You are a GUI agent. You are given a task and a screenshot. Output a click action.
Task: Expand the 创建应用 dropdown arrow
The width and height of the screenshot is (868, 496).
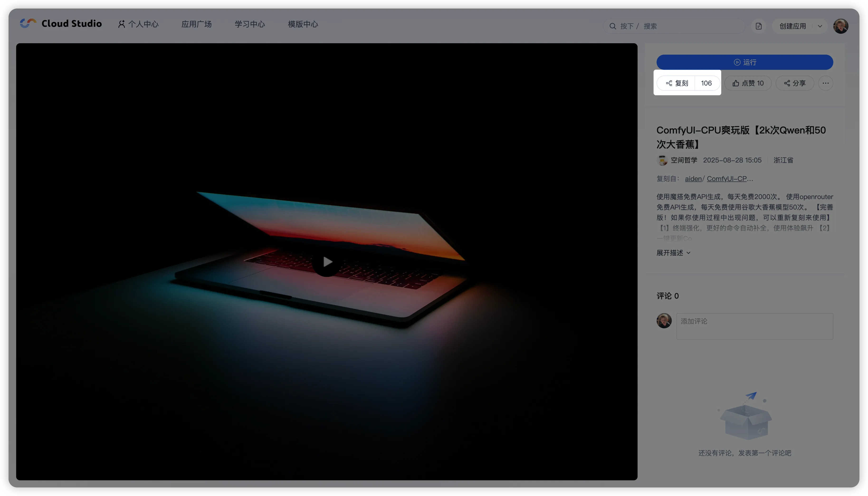[x=820, y=26]
